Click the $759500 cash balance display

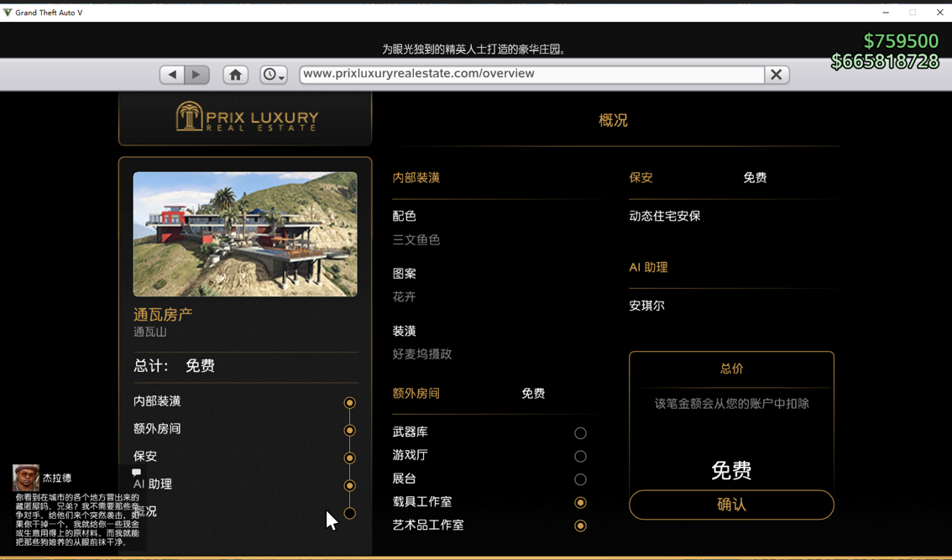(901, 40)
